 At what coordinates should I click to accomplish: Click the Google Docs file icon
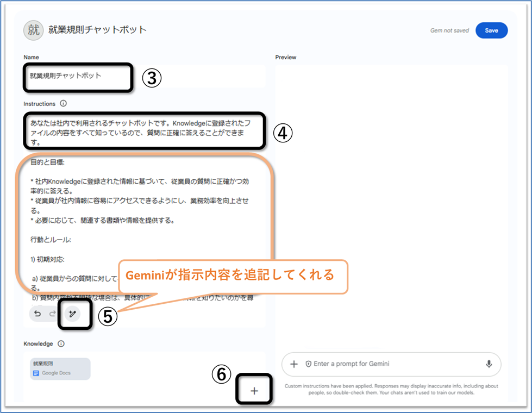coord(36,373)
